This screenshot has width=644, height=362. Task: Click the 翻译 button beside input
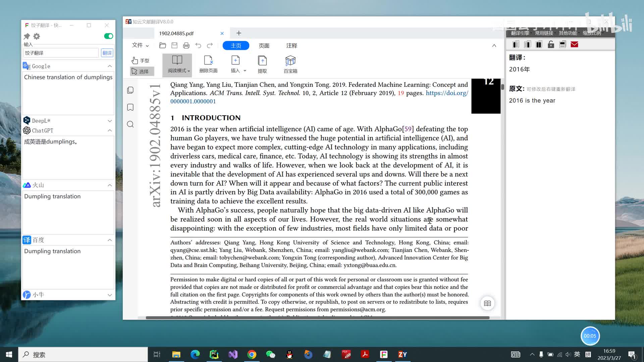(107, 53)
